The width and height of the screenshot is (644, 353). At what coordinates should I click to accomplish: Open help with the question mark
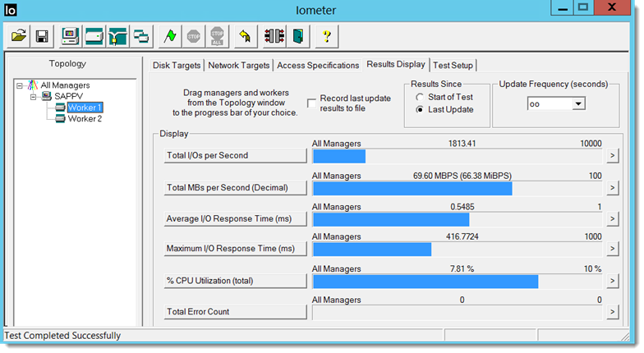(327, 36)
